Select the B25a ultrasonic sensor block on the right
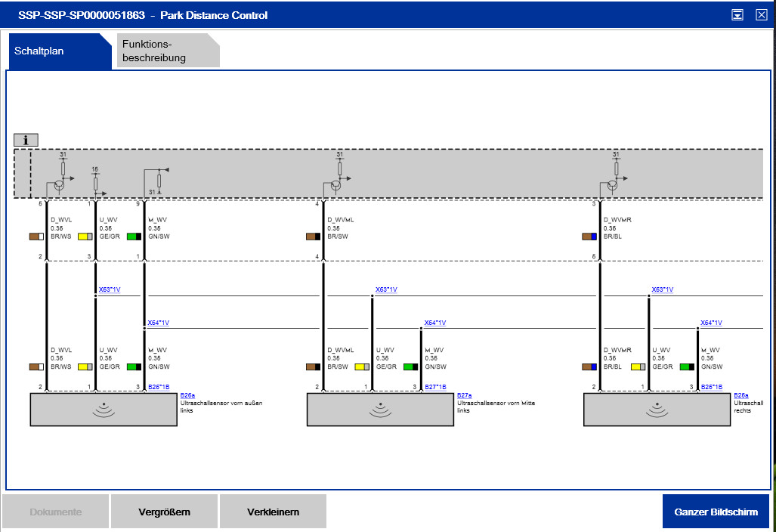 click(656, 409)
